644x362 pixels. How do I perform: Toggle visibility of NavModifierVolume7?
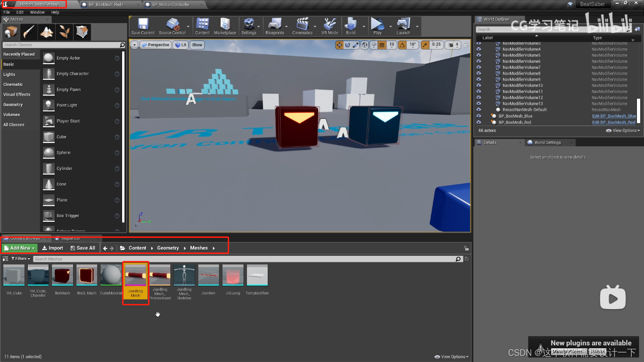pos(479,67)
